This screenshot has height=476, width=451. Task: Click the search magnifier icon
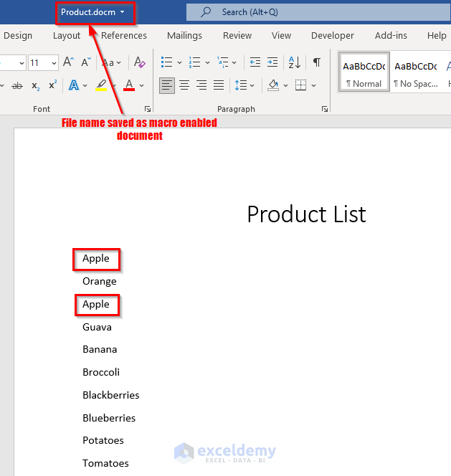click(x=206, y=12)
